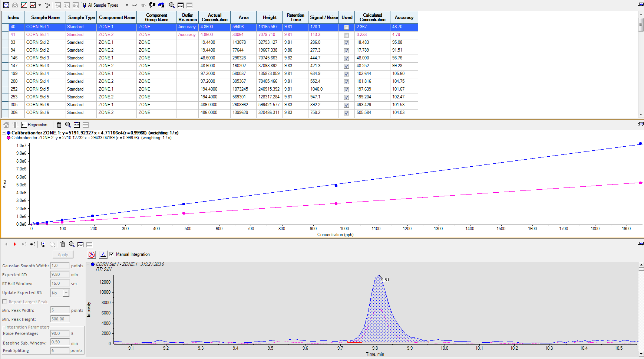Select the Area column header

pyautogui.click(x=243, y=17)
